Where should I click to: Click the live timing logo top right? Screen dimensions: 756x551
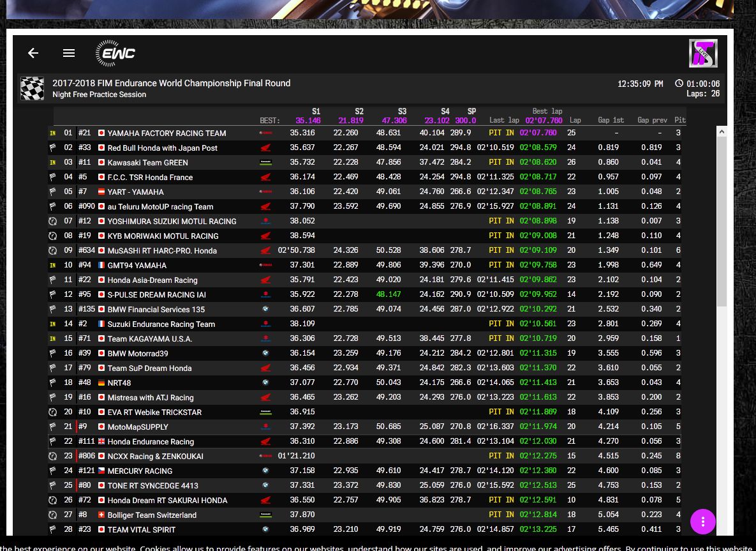click(702, 53)
